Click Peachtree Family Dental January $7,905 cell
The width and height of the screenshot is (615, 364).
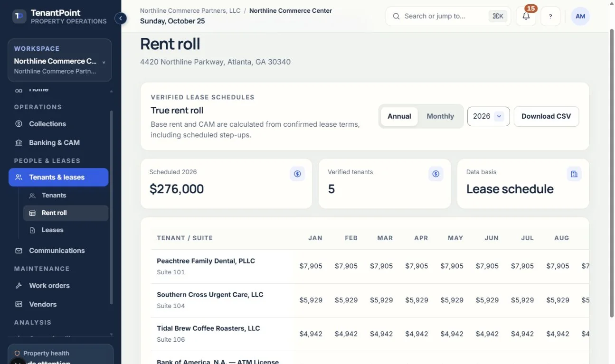[x=311, y=266]
